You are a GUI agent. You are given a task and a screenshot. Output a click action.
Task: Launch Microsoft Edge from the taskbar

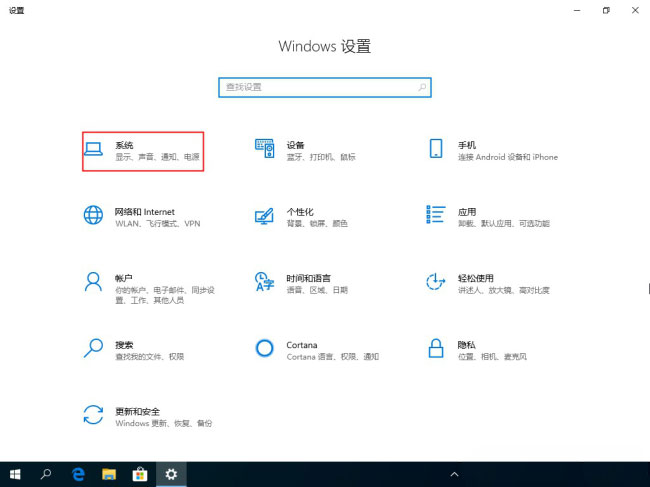pyautogui.click(x=78, y=474)
